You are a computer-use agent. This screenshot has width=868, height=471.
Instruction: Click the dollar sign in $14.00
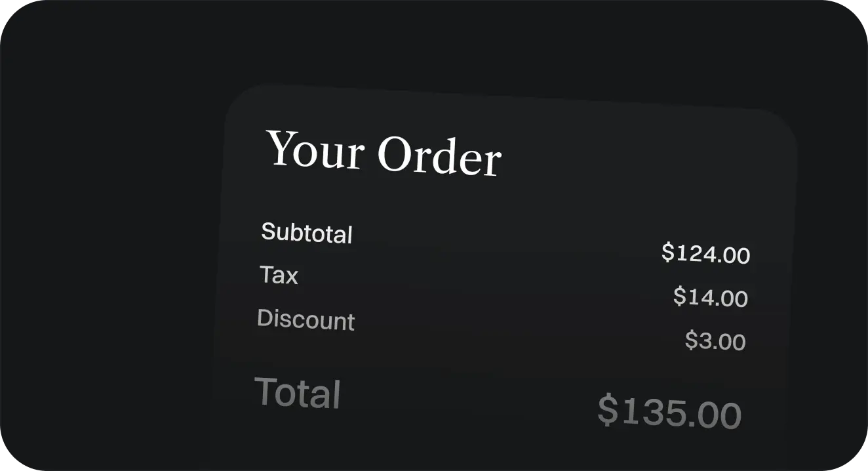(x=679, y=296)
